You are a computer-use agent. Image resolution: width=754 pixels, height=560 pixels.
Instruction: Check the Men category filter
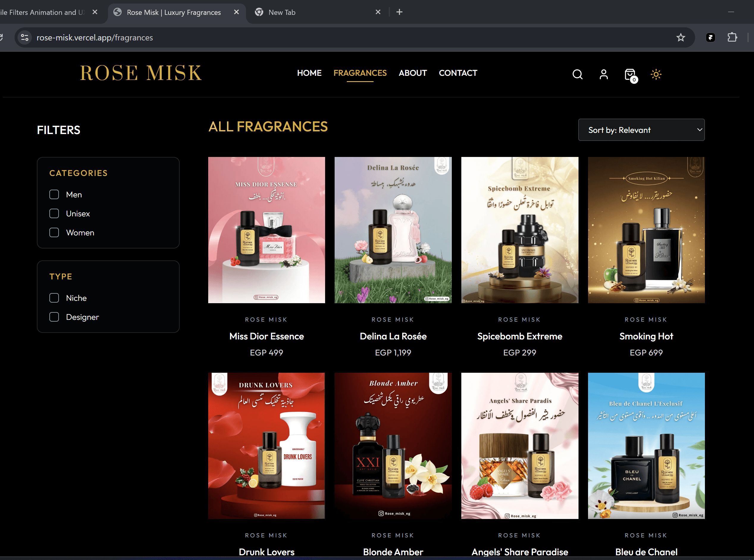pos(54,195)
